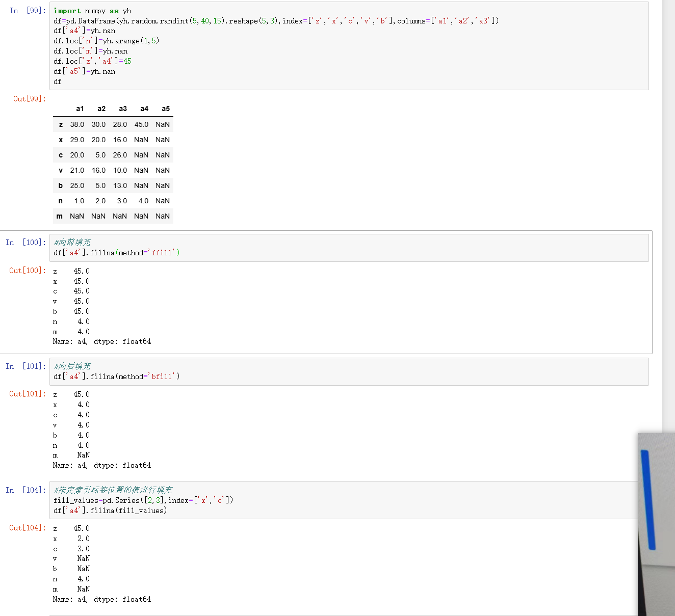Click row index v in DataFrame table

pyautogui.click(x=61, y=170)
